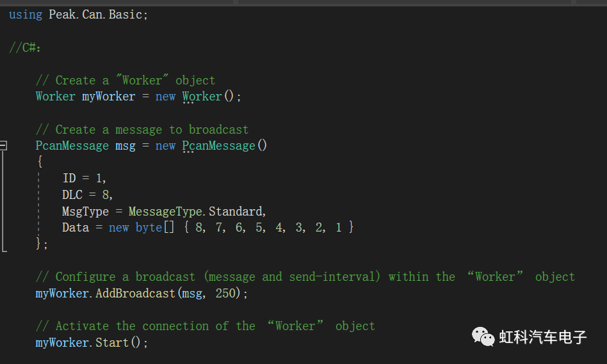Click the Peak.Can.Basic namespace

[x=98, y=14]
